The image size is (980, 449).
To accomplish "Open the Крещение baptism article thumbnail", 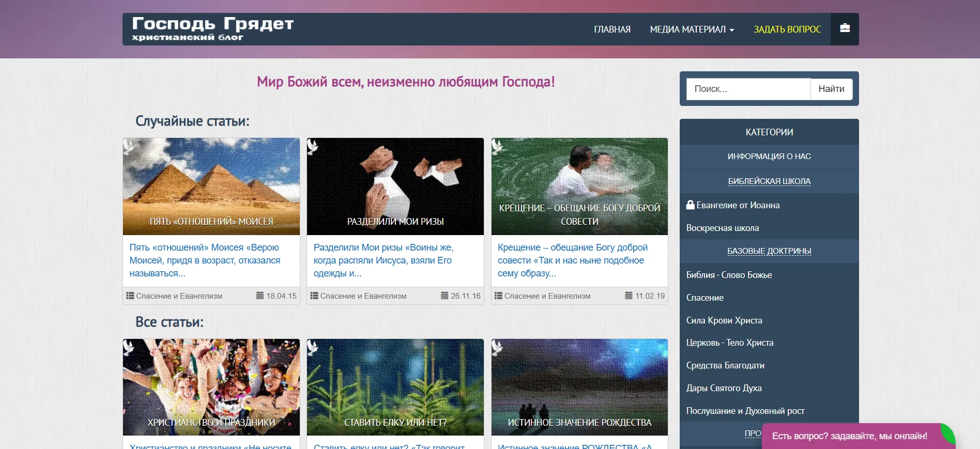I will click(579, 186).
